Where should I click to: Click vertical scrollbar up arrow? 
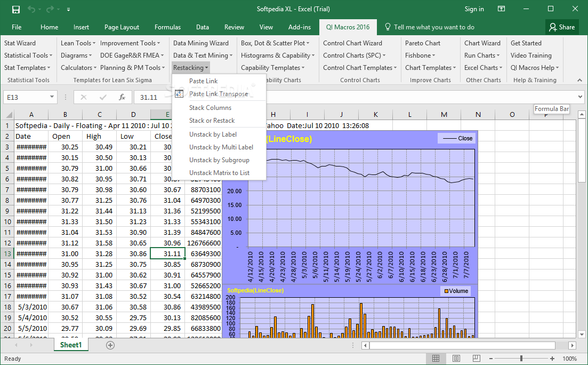tap(582, 114)
